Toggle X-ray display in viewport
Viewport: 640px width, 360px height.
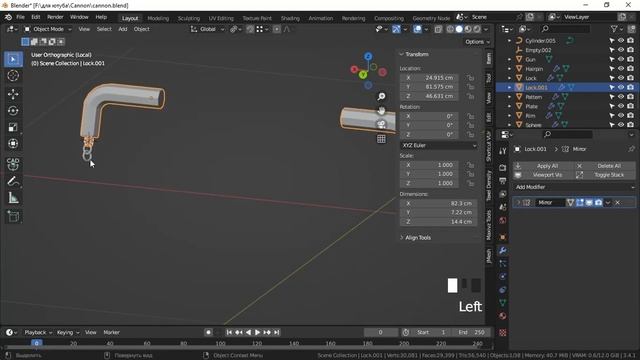(x=438, y=29)
